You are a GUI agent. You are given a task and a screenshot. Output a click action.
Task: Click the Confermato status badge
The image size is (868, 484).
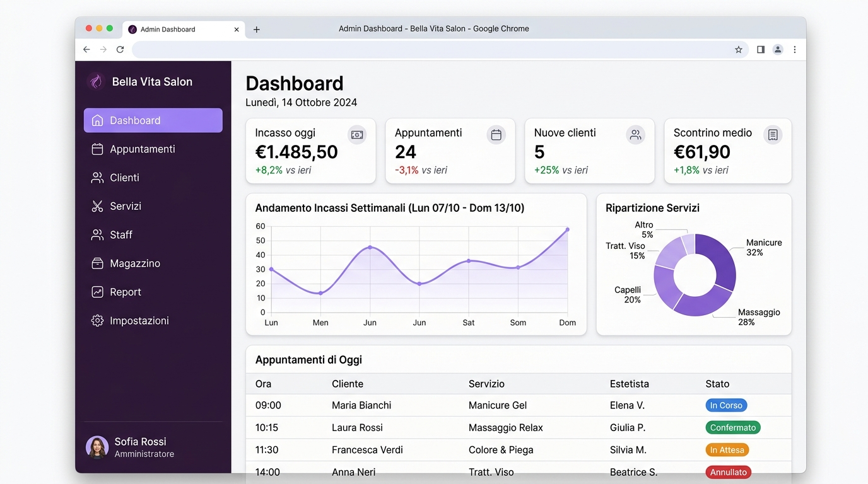pos(733,427)
